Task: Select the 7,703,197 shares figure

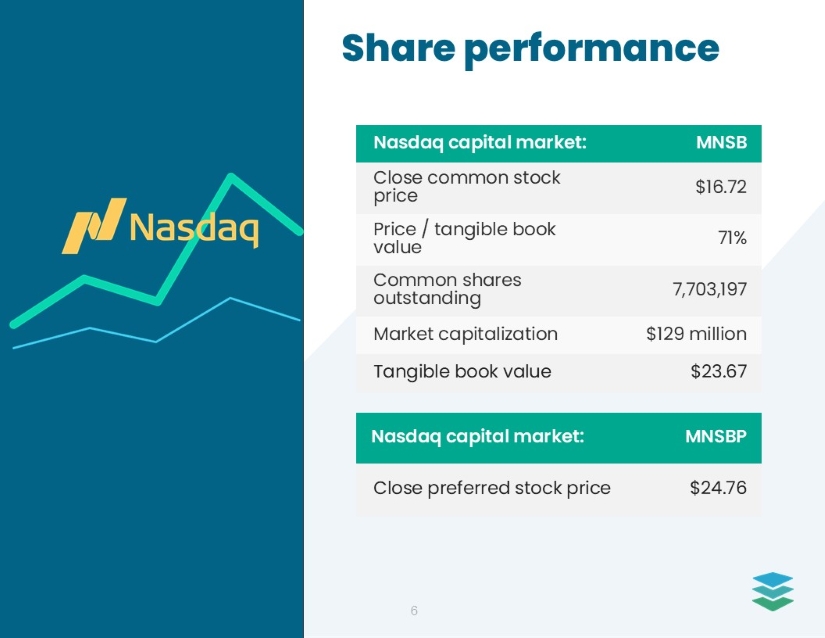Action: point(709,289)
